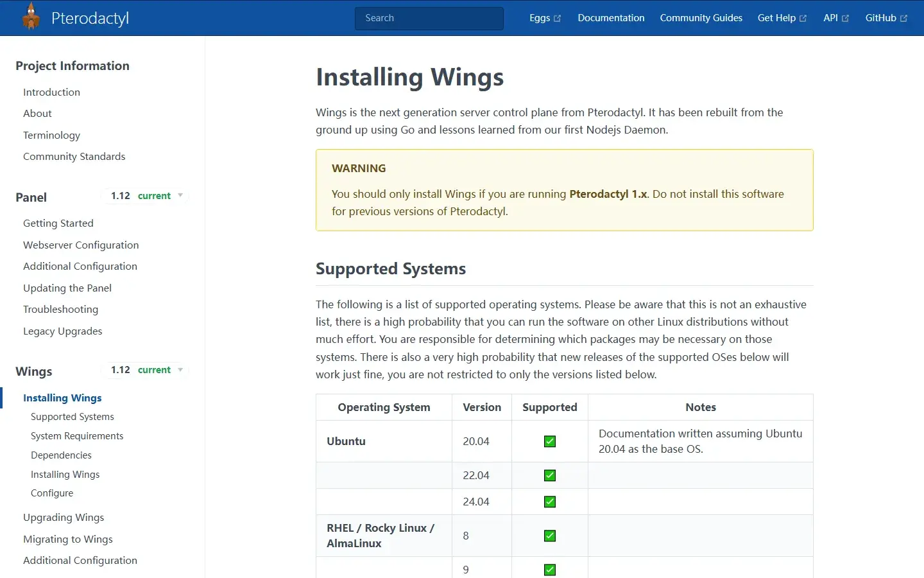This screenshot has height=578, width=924.
Task: Click the green checkmark for version 9
Action: pyautogui.click(x=550, y=570)
